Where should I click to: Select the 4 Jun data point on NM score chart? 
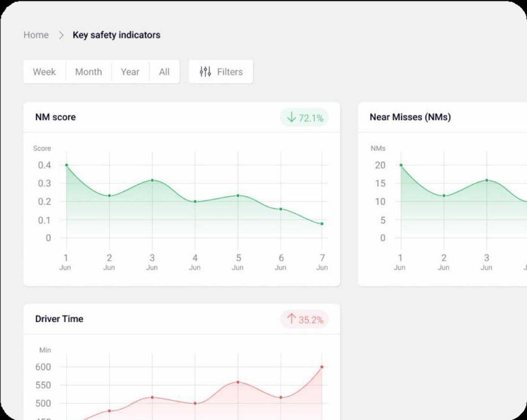(195, 202)
